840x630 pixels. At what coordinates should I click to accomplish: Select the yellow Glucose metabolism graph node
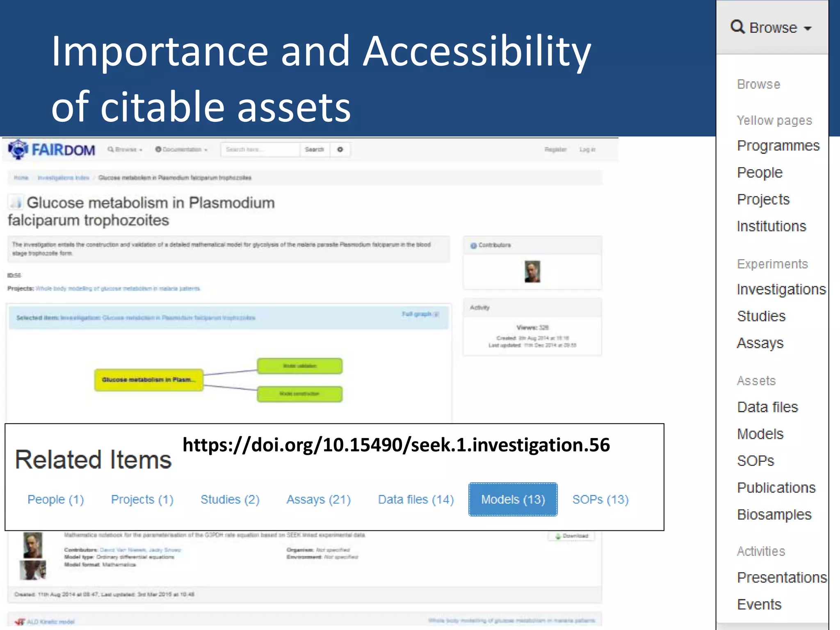(x=148, y=380)
